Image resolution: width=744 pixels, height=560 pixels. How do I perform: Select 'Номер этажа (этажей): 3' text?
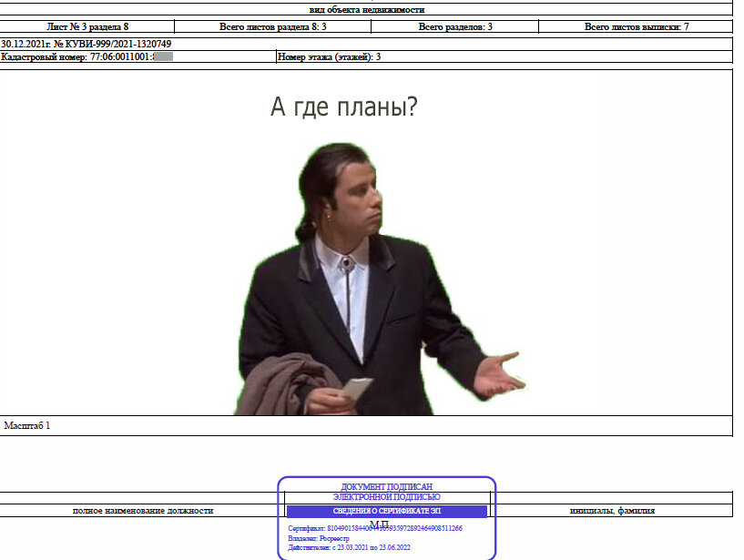pyautogui.click(x=329, y=57)
